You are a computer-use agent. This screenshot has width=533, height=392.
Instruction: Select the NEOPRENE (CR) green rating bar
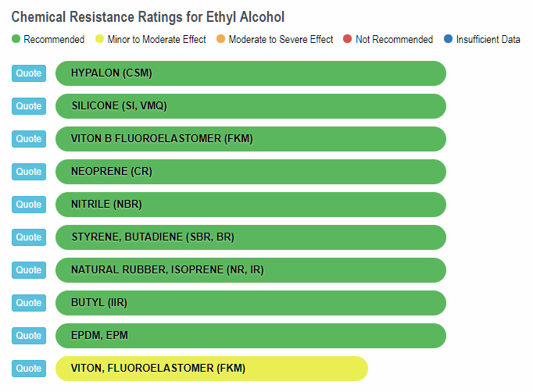click(250, 172)
